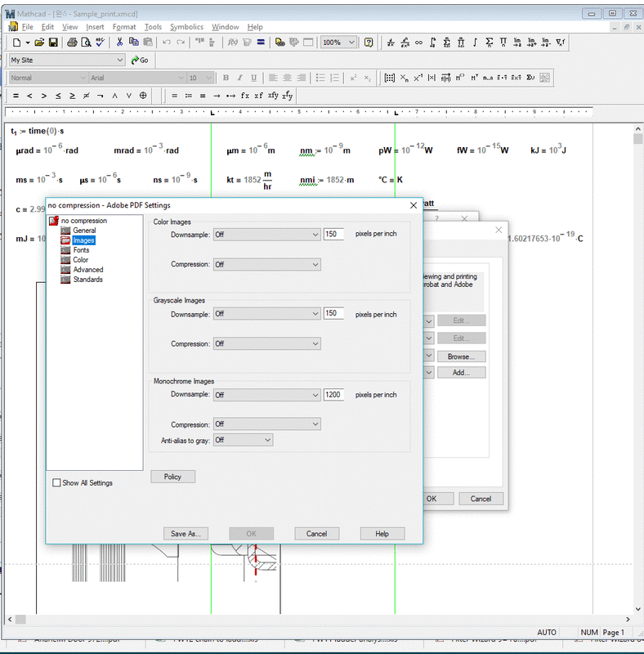The width and height of the screenshot is (644, 654).
Task: Insert the indefinite integral operator
Action: (x=475, y=43)
